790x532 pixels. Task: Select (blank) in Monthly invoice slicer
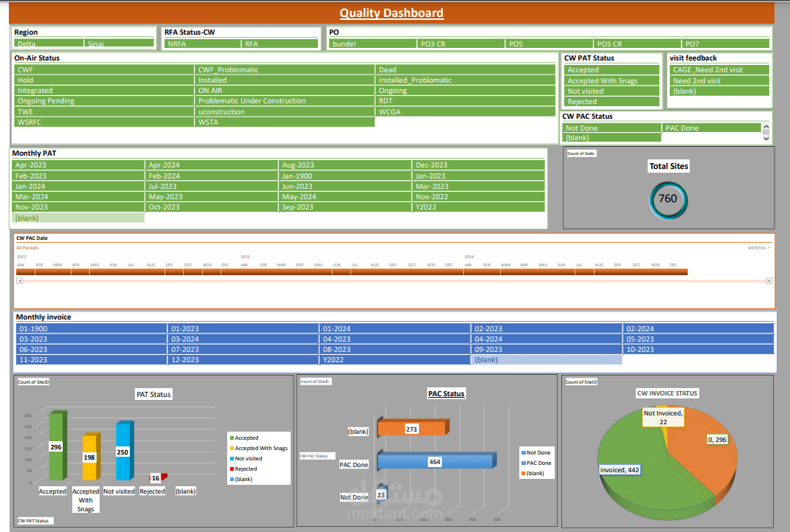546,359
